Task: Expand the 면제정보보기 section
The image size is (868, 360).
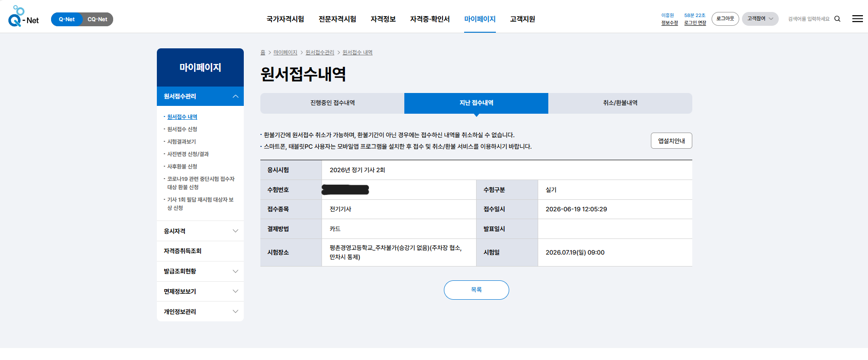Action: click(200, 291)
